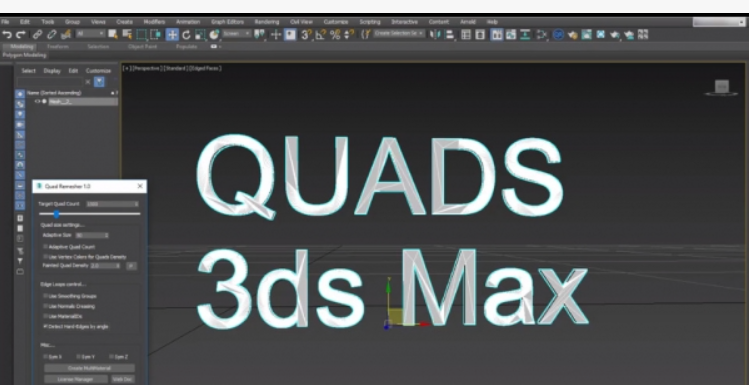This screenshot has height=385, width=749.
Task: Open the Rendering menu
Action: pos(267,22)
